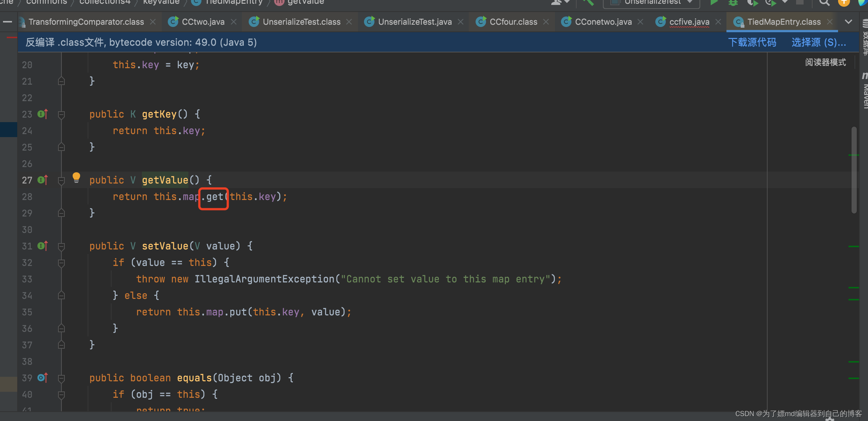The height and width of the screenshot is (421, 868).
Task: Close the UnserializeTest.class tab
Action: 349,22
